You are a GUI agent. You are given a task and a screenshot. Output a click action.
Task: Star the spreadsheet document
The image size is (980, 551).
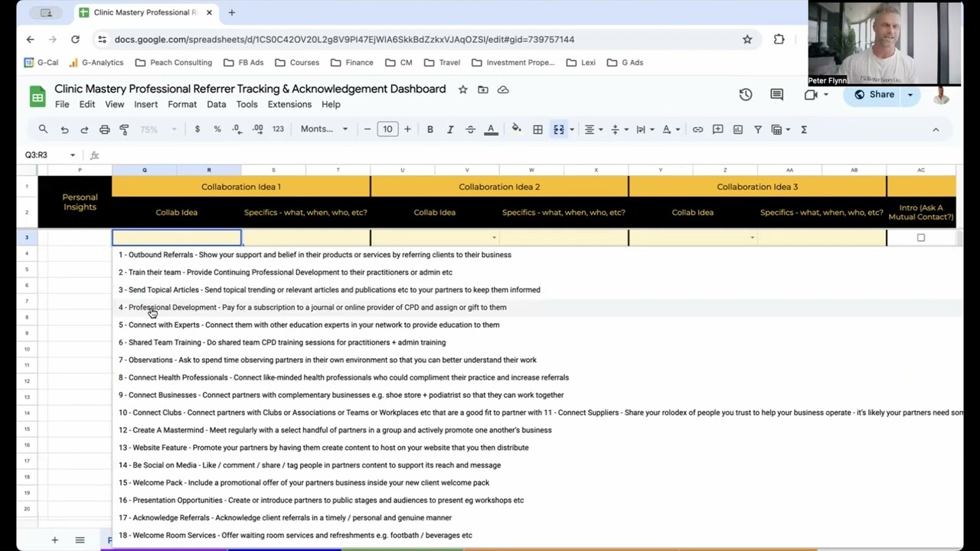pos(462,90)
